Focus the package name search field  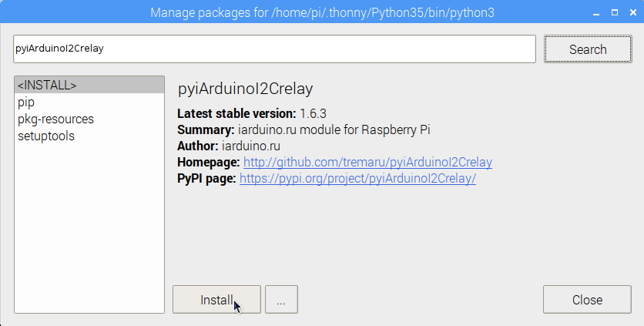click(274, 49)
